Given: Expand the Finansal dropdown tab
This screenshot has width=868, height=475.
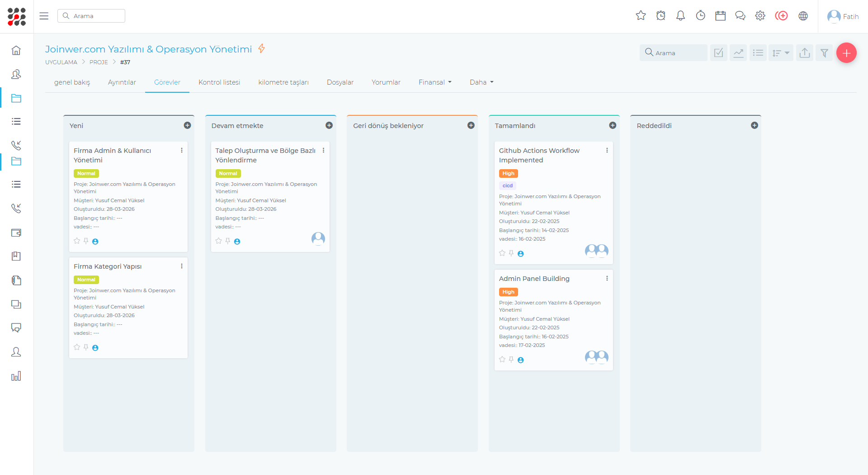Looking at the screenshot, I should point(435,82).
